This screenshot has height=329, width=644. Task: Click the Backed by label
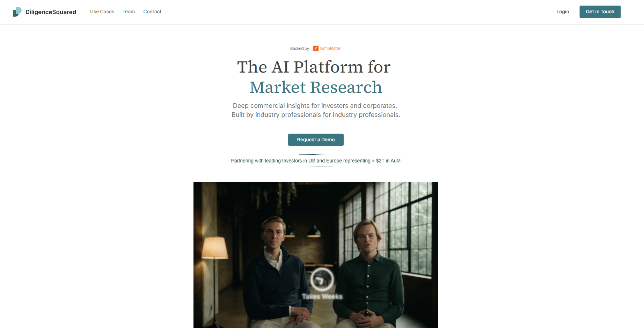[x=299, y=48]
